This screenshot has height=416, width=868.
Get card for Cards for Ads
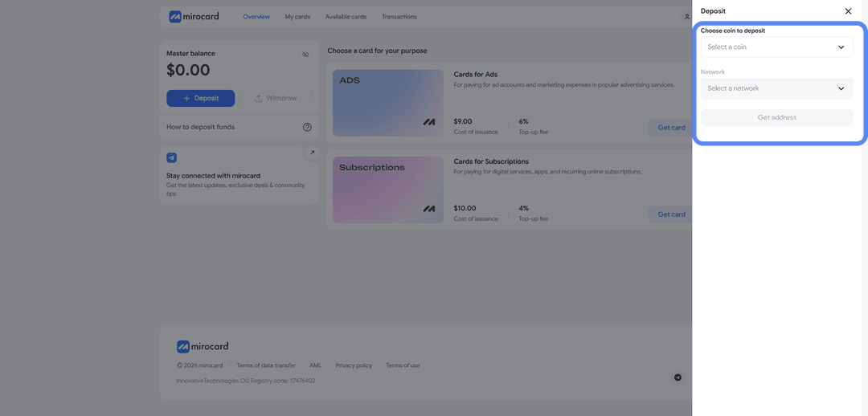pyautogui.click(x=671, y=128)
